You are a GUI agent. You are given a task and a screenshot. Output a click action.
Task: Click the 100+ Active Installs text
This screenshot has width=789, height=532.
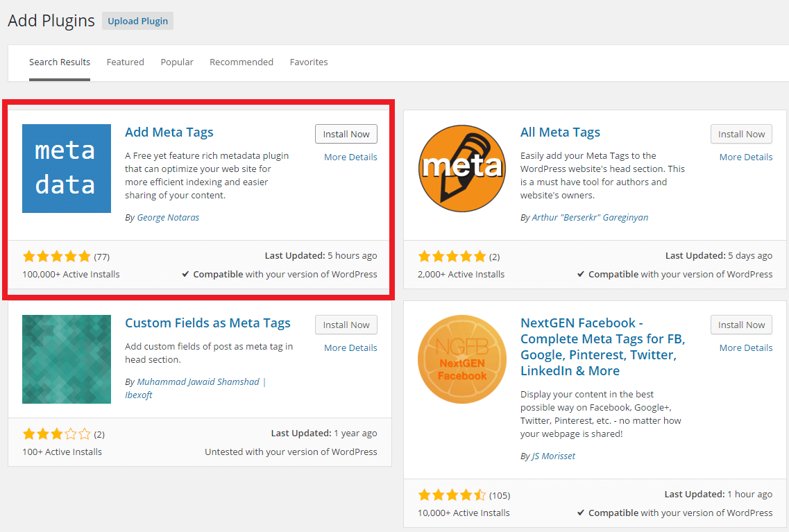pyautogui.click(x=62, y=452)
